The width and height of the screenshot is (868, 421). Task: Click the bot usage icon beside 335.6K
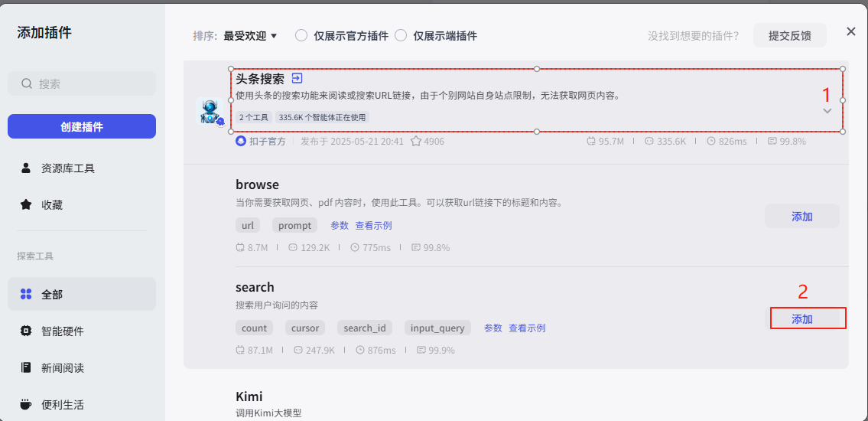tap(649, 142)
